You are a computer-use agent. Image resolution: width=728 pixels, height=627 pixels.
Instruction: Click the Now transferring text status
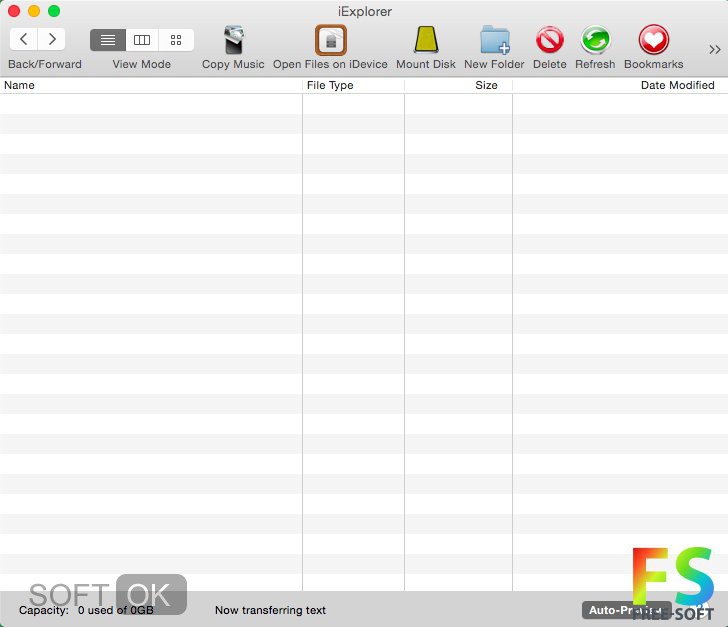point(270,610)
